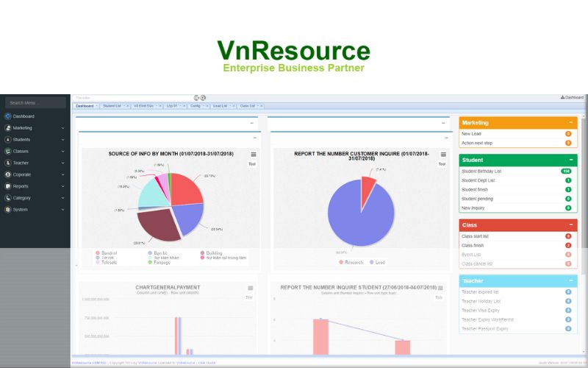The width and height of the screenshot is (588, 368).
Task: Click the Reports sidebar icon
Action: (8, 186)
